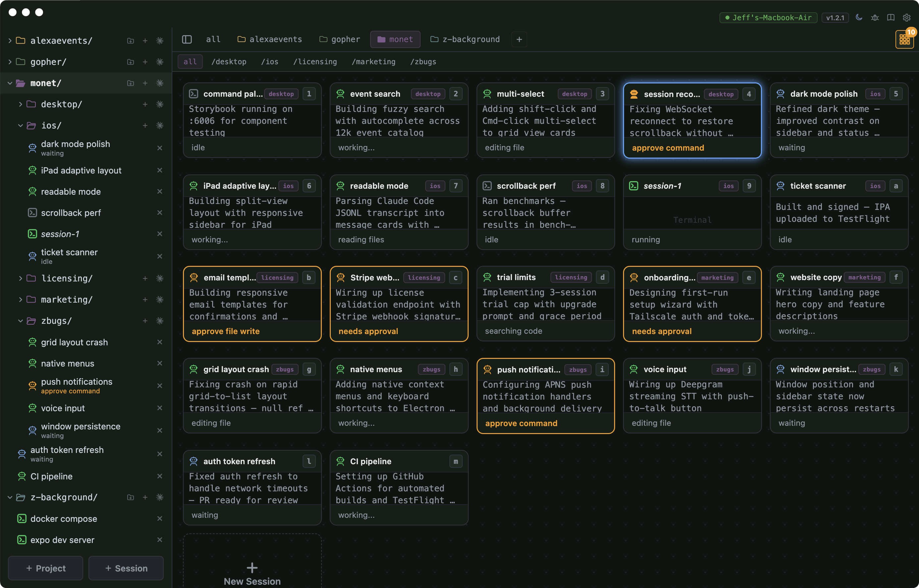Open the notifications grid showing badge 10
This screenshot has width=919, height=588.
[904, 39]
